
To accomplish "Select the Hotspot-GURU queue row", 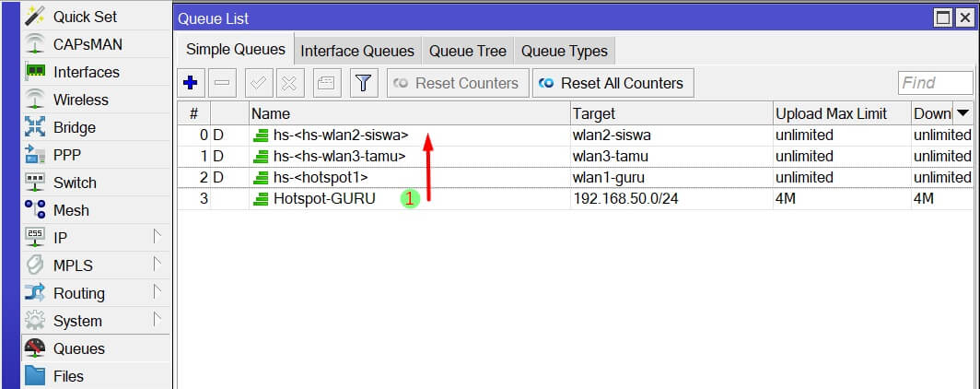I will tap(324, 198).
